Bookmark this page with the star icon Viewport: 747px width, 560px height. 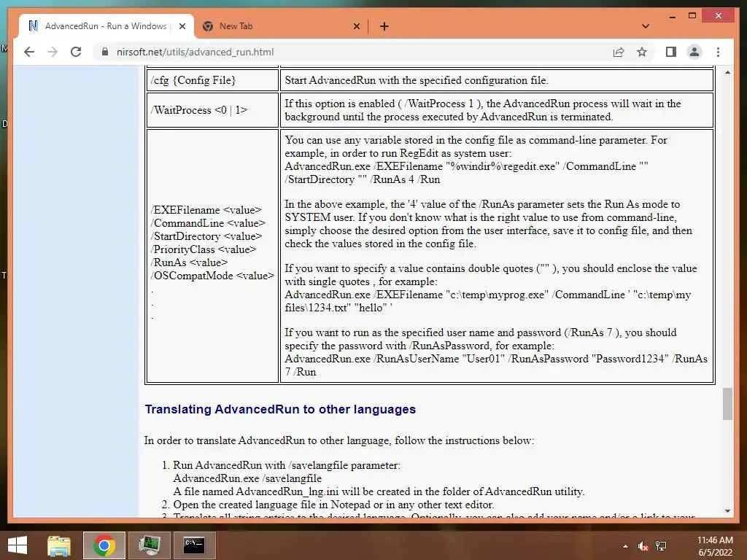tap(642, 52)
